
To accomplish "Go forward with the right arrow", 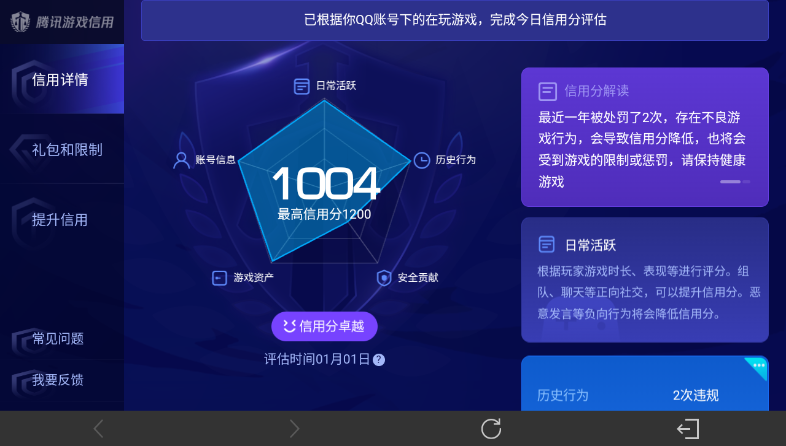I will (x=294, y=429).
